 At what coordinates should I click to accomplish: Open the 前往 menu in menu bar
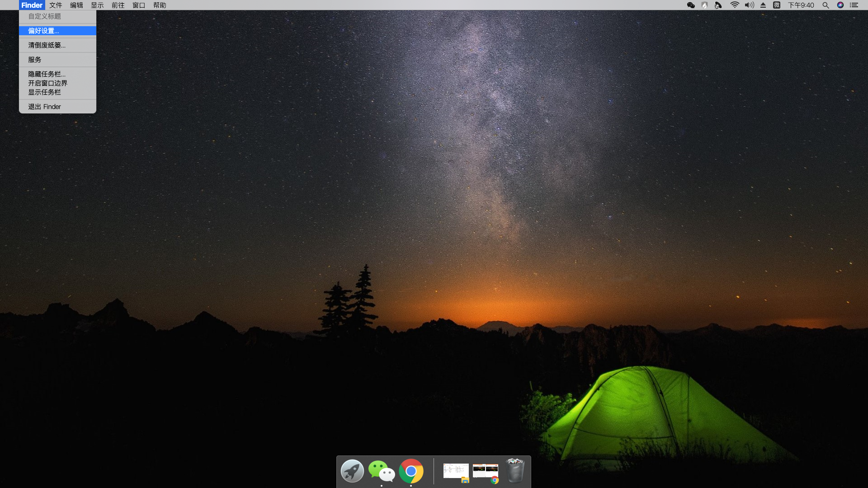pos(118,5)
